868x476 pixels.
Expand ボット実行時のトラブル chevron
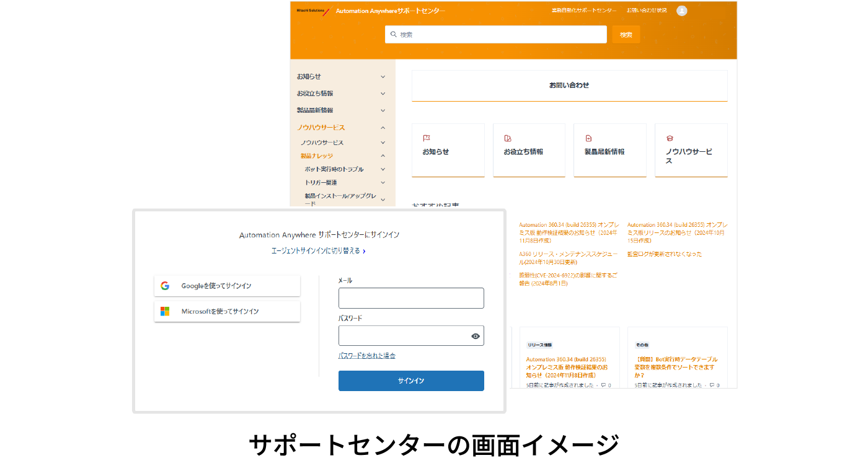[383, 169]
